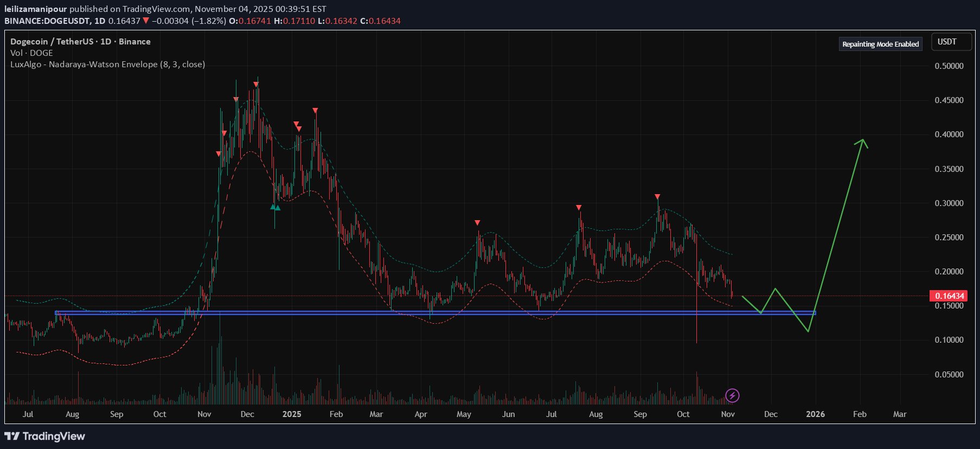Click the TradingView logo in the footer

[x=45, y=436]
